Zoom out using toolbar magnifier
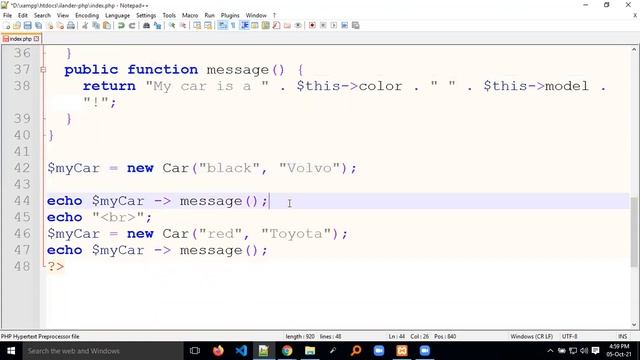 coord(182,25)
